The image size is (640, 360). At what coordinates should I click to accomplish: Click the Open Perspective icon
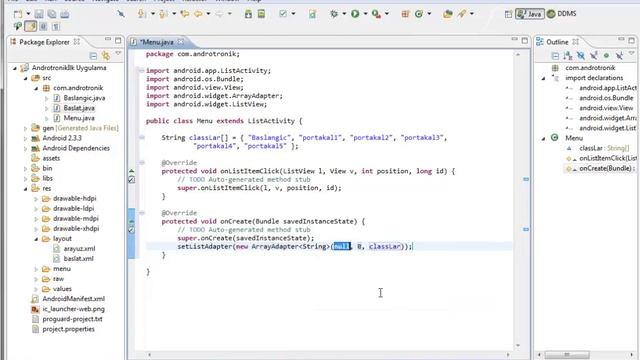tap(508, 14)
